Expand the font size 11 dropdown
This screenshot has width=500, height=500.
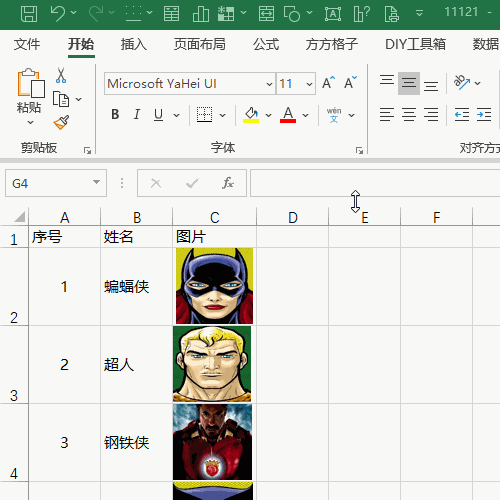[309, 84]
